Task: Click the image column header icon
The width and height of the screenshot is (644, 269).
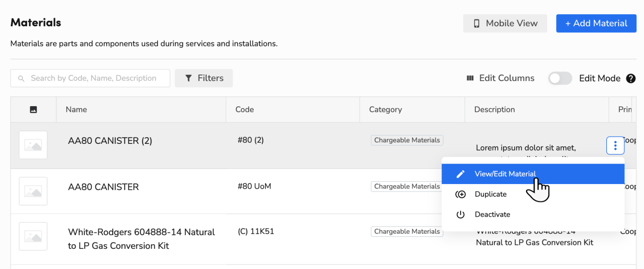Action: (x=33, y=110)
